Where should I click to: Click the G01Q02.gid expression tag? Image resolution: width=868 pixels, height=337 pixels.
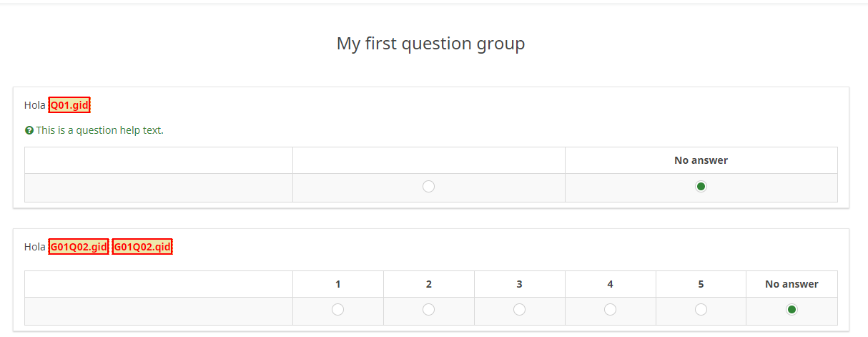(x=79, y=247)
